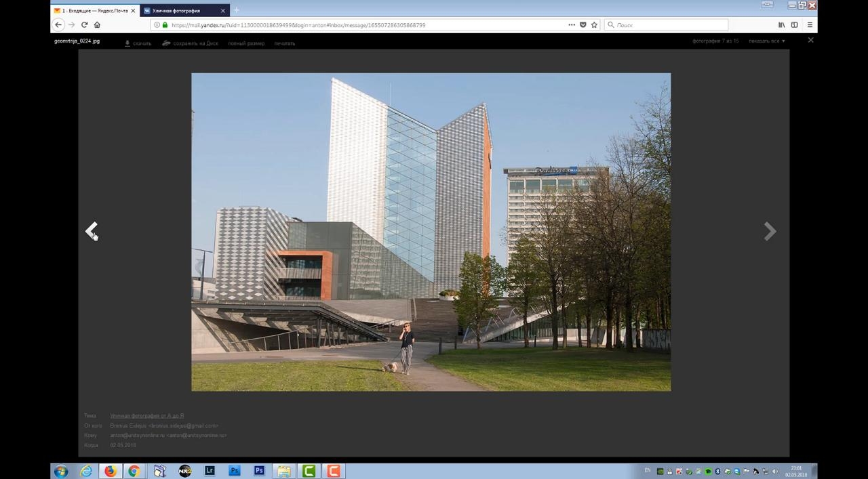Toggle the Firefox sidebar view

pyautogui.click(x=795, y=25)
